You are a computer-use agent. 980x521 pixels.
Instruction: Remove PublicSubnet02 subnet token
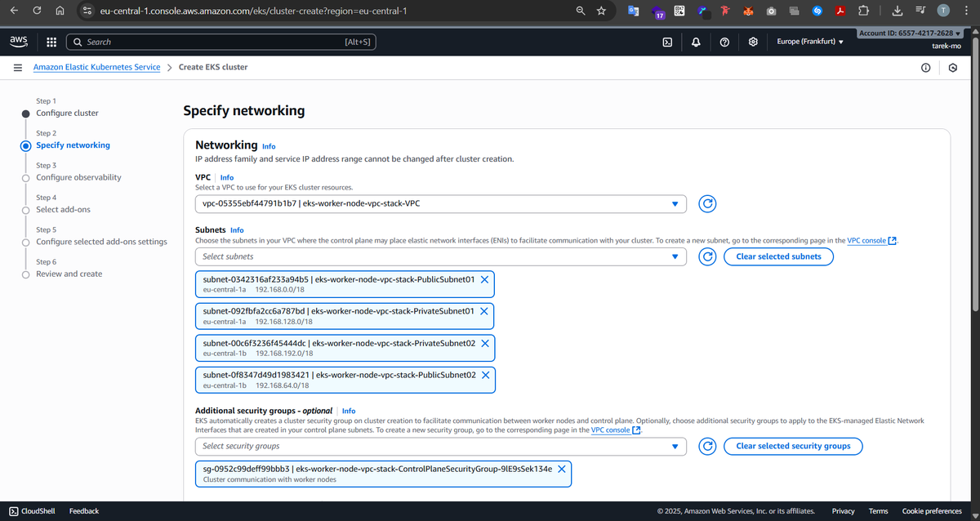point(485,375)
